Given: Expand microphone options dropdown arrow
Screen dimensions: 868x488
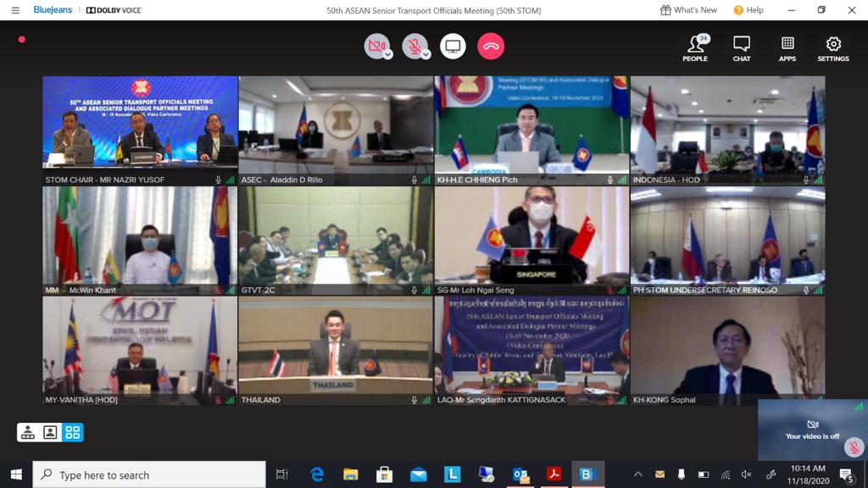Looking at the screenshot, I should (426, 54).
